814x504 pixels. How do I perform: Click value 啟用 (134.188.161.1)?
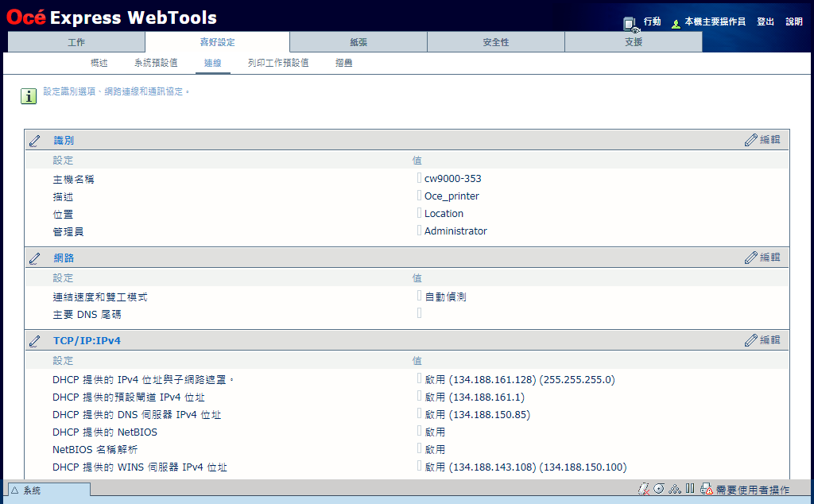click(x=475, y=397)
